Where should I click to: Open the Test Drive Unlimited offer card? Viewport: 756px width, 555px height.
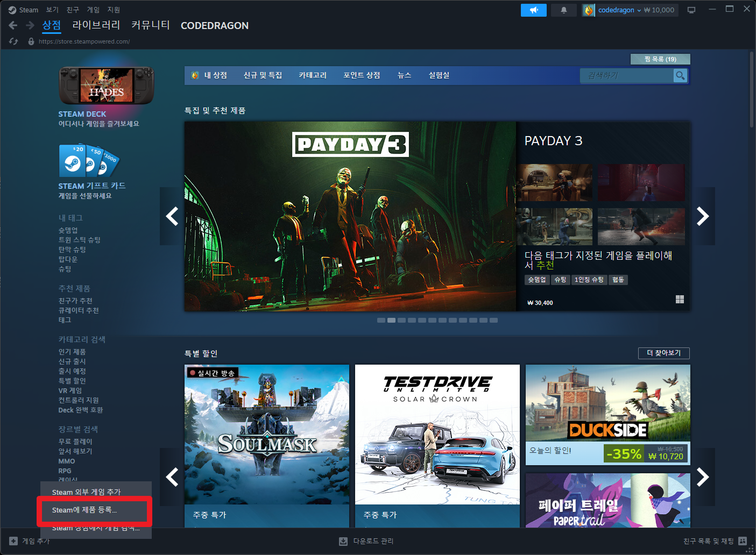point(437,446)
